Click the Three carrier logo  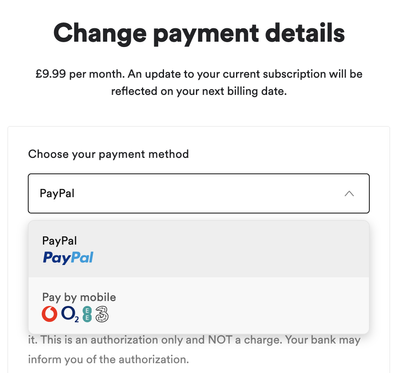(x=102, y=314)
